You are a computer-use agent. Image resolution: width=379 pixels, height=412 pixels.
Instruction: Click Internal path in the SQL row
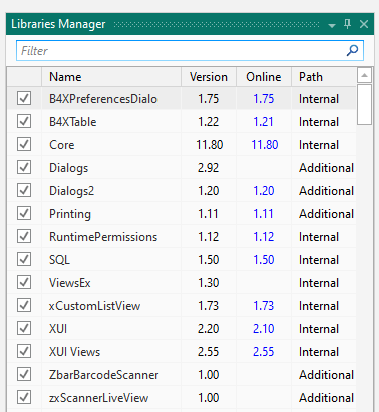[x=319, y=260]
